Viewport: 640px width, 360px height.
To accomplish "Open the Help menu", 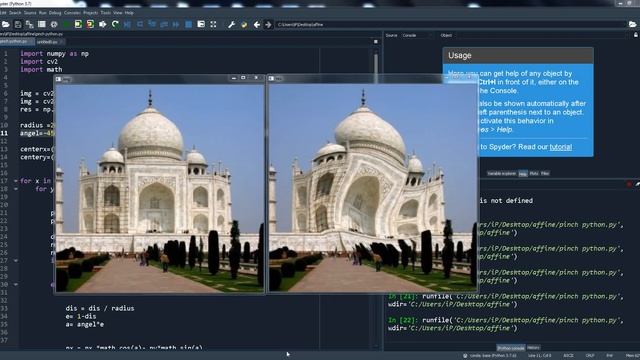I will coord(129,13).
